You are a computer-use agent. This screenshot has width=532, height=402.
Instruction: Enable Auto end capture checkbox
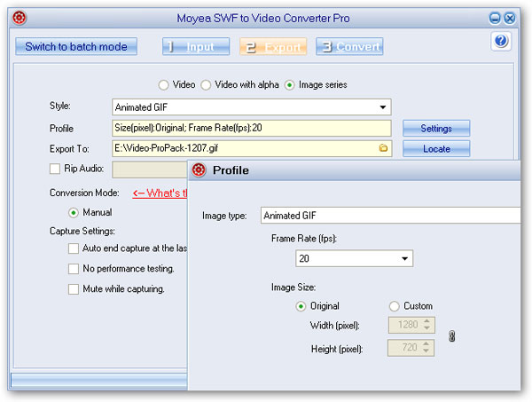click(74, 248)
